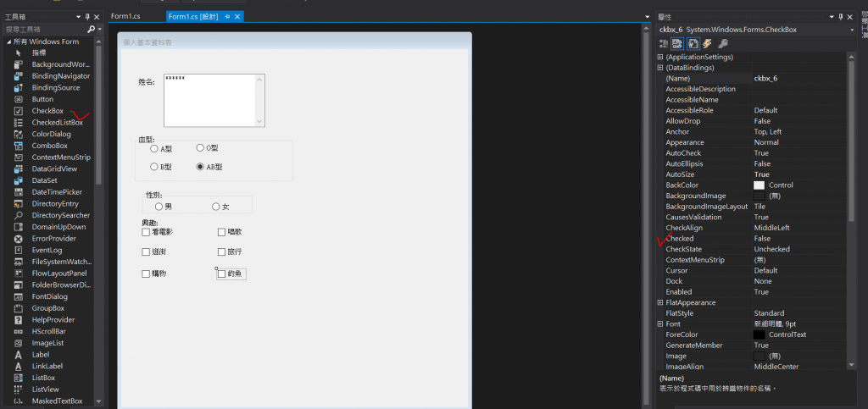
Task: Select the DomainUpDown control in toolbox
Action: (53, 227)
